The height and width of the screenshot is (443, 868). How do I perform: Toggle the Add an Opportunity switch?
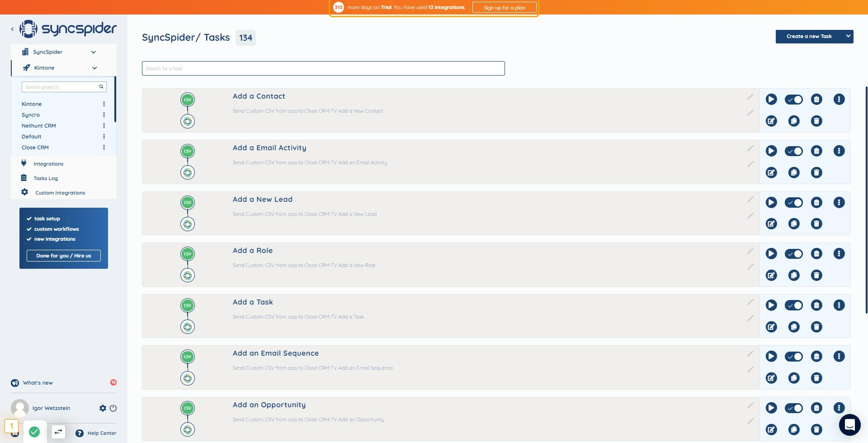(794, 408)
